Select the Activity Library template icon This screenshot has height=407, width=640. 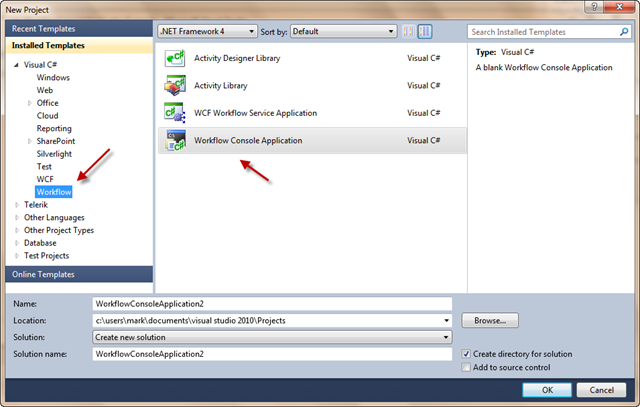[x=175, y=86]
